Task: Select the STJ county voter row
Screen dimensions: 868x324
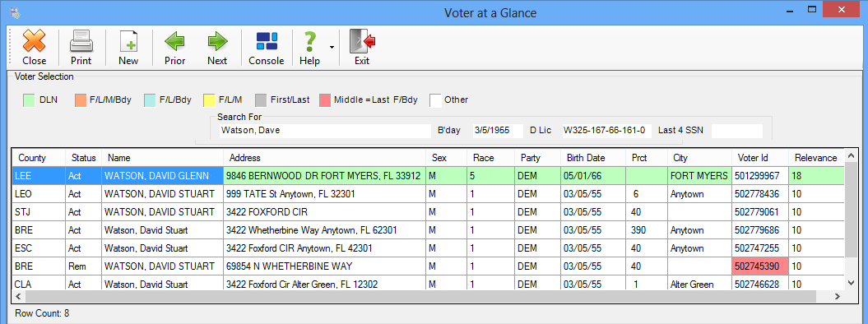Action: 428,212
